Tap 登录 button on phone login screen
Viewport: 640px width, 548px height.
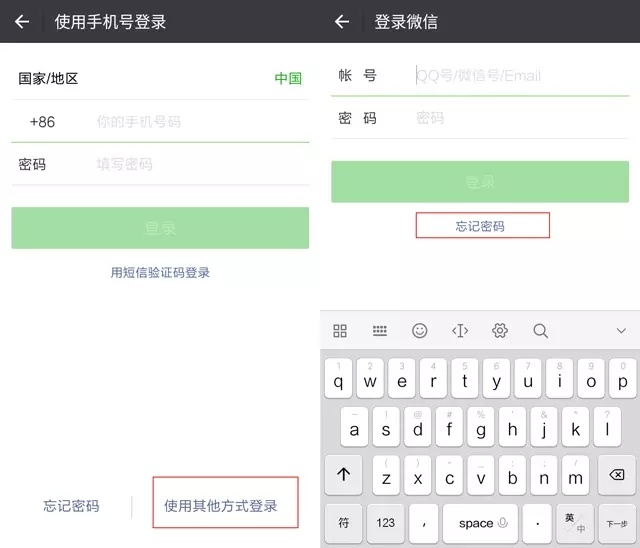point(160,228)
